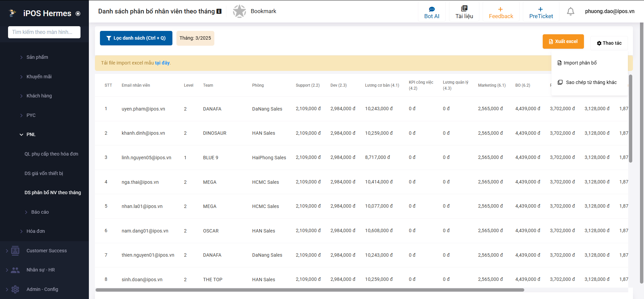Click the Support (2.2) column header
This screenshot has width=644, height=299.
click(308, 85)
